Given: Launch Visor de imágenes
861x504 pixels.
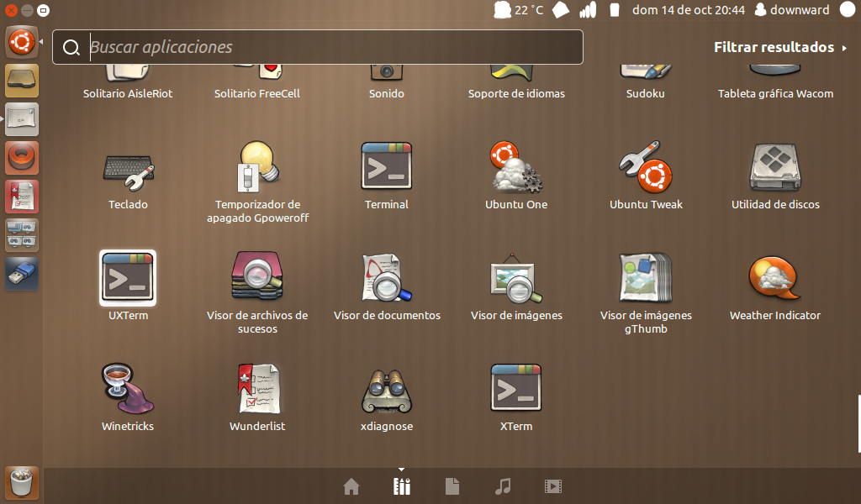Looking at the screenshot, I should (x=516, y=278).
